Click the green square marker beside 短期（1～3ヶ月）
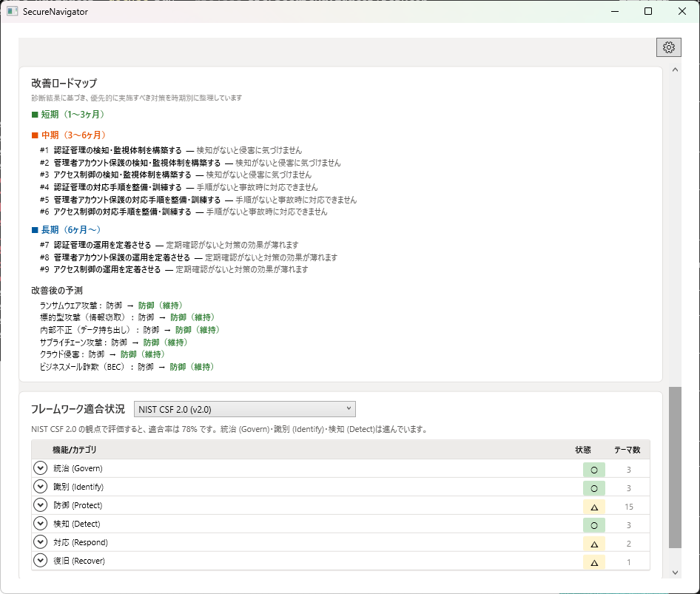Screen dimensions: 700x594 (x=34, y=114)
